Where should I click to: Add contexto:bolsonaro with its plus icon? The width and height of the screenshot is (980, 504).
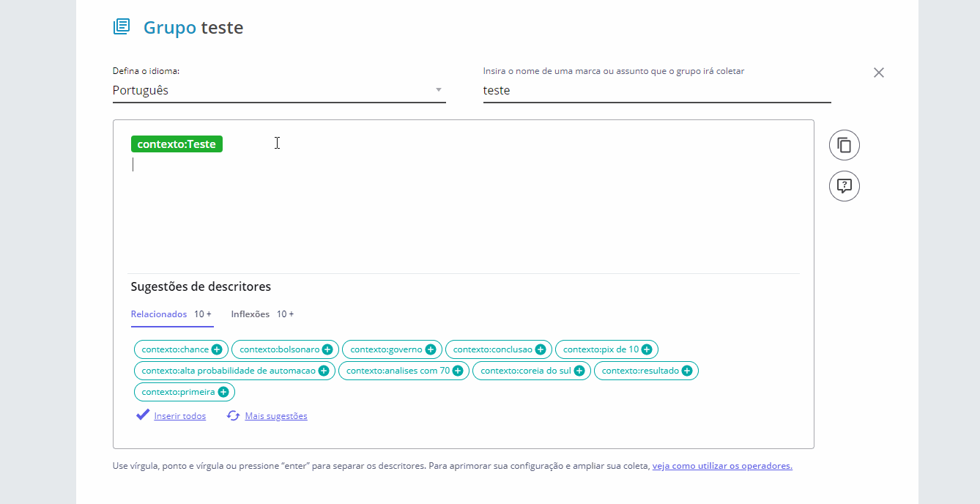327,349
